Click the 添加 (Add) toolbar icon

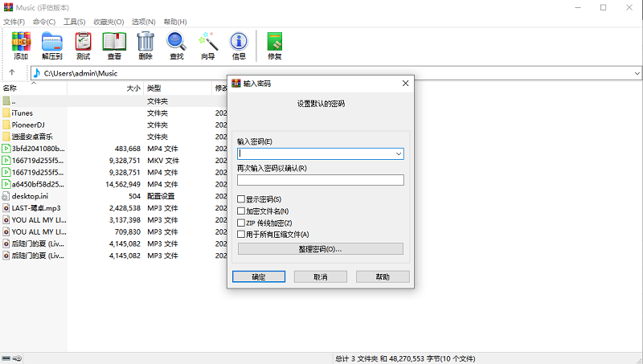tap(21, 43)
